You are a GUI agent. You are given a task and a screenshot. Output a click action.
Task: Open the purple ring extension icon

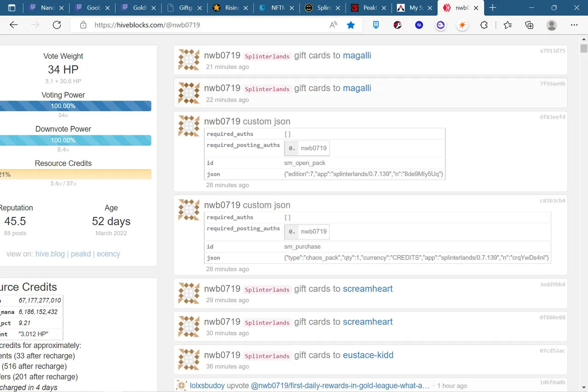tap(441, 25)
